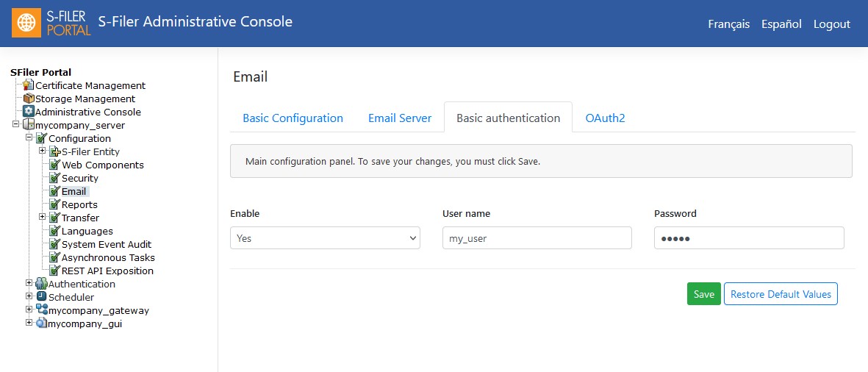This screenshot has width=868, height=372.
Task: Click the SFiler Portal root label
Action: point(41,73)
